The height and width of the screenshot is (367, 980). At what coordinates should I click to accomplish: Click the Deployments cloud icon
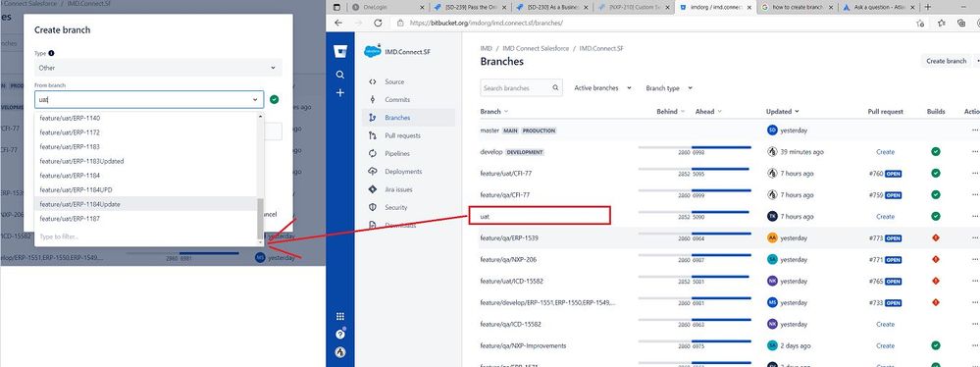[x=373, y=172]
